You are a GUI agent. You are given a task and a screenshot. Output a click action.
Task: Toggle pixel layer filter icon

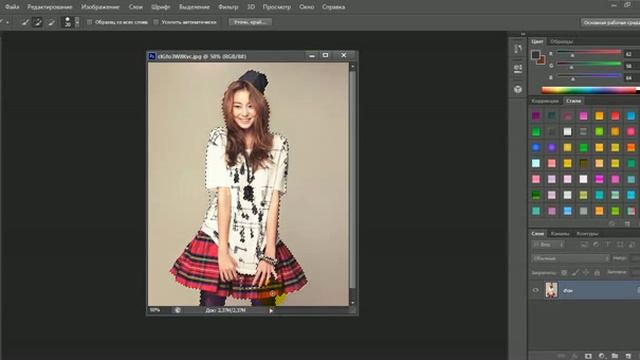coord(584,244)
